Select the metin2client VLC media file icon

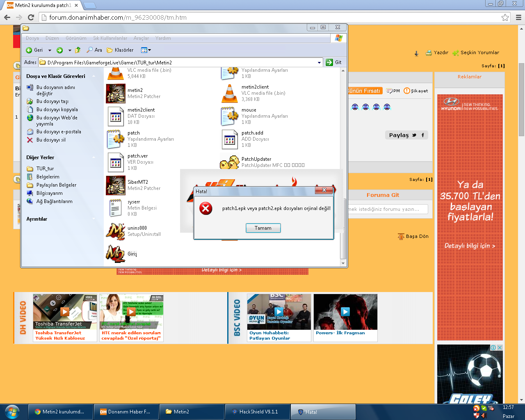(x=230, y=94)
